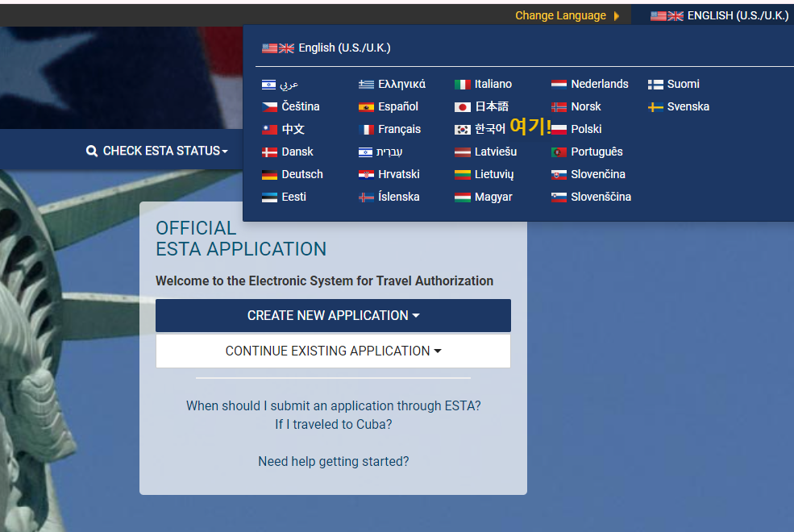
Task: Click the Change Language label
Action: tap(560, 15)
